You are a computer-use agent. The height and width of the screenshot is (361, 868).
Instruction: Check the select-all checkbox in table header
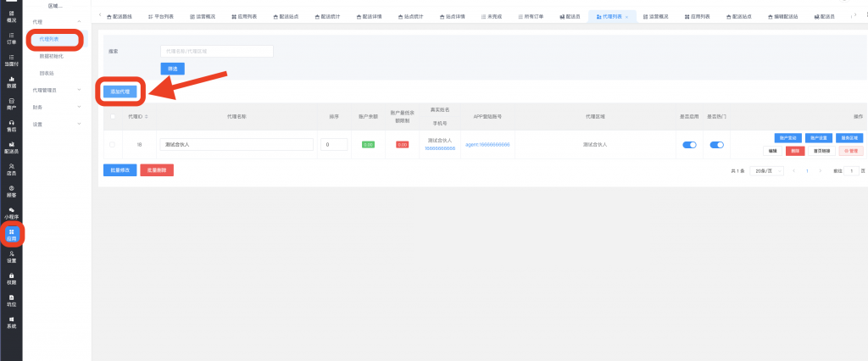pyautogui.click(x=112, y=116)
